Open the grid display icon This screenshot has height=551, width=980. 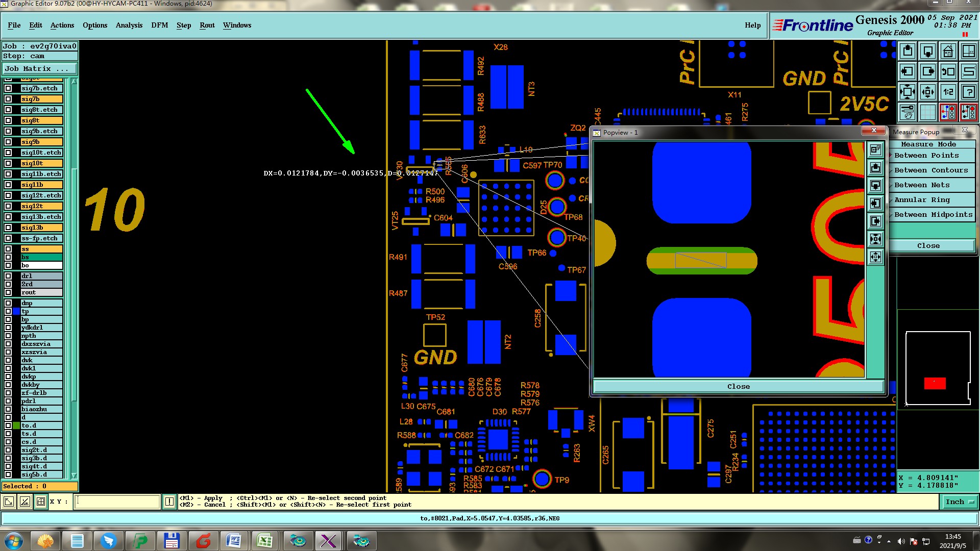click(927, 112)
